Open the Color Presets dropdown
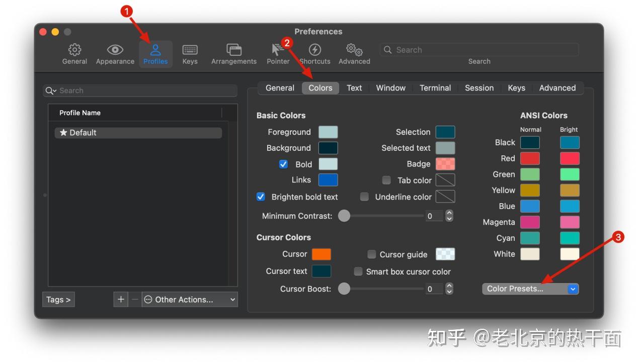The width and height of the screenshot is (638, 364). pyautogui.click(x=530, y=289)
